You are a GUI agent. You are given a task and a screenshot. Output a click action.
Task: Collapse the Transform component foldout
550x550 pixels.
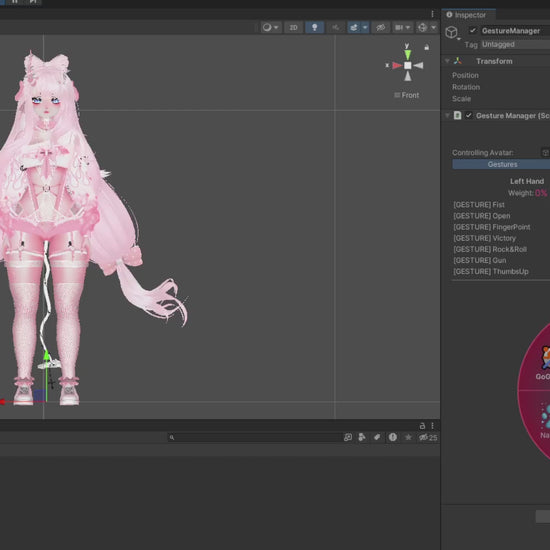[447, 61]
